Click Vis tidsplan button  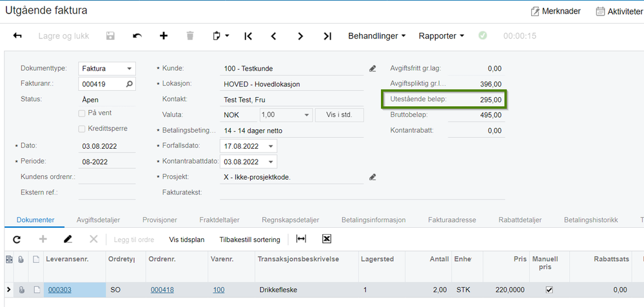(186, 239)
